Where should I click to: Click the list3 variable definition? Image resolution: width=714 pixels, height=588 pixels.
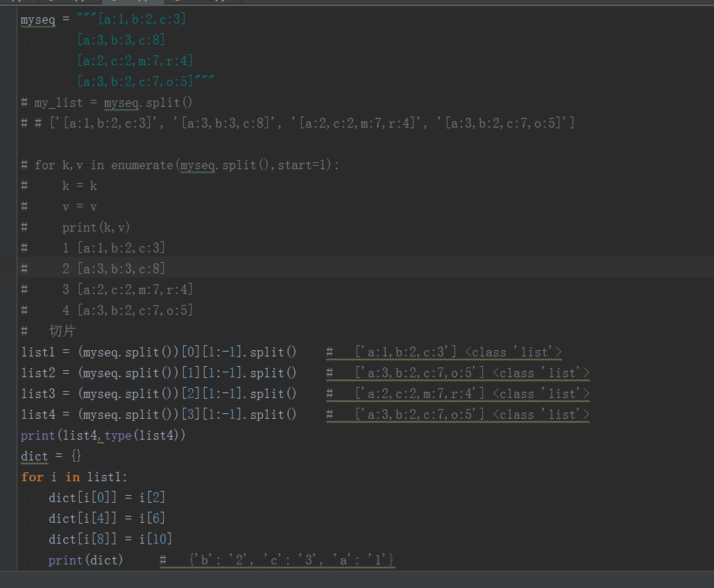(37, 394)
